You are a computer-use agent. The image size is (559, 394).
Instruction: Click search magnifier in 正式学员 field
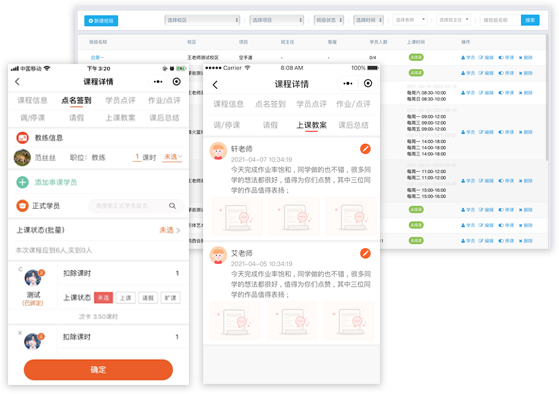pyautogui.click(x=172, y=206)
